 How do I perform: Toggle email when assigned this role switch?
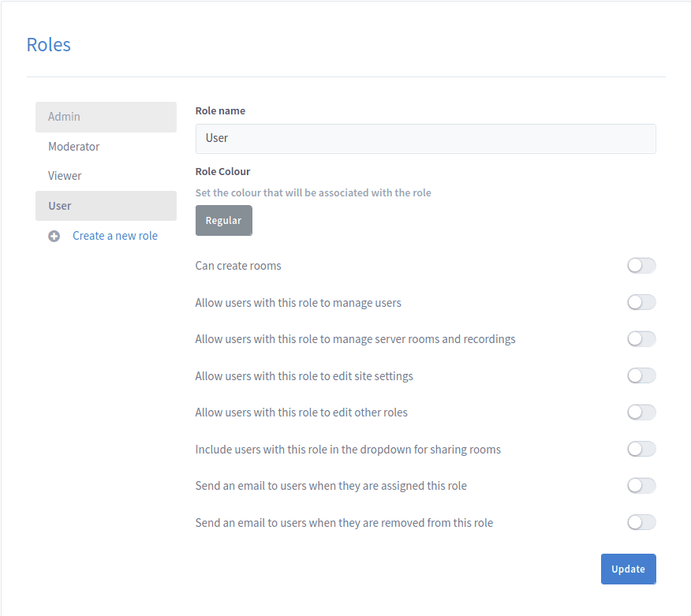641,486
